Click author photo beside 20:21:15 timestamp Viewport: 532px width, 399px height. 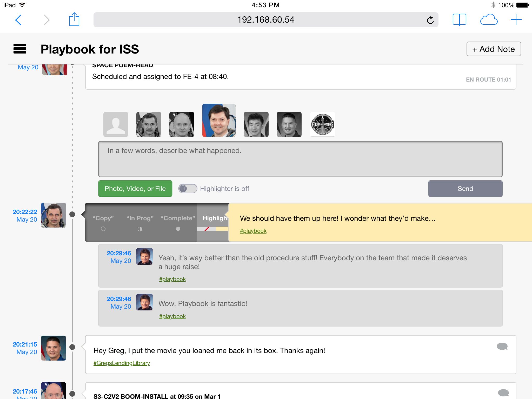[54, 348]
